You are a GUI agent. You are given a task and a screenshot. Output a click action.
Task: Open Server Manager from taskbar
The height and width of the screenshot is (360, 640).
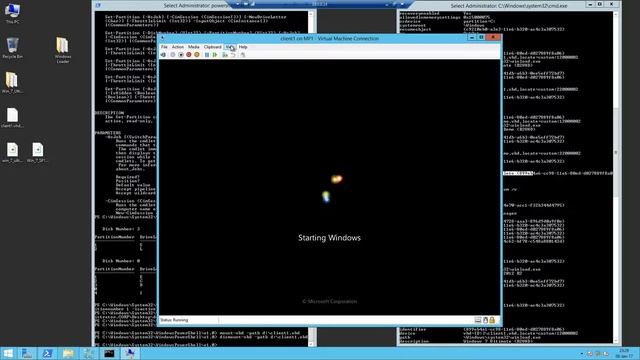click(27, 353)
